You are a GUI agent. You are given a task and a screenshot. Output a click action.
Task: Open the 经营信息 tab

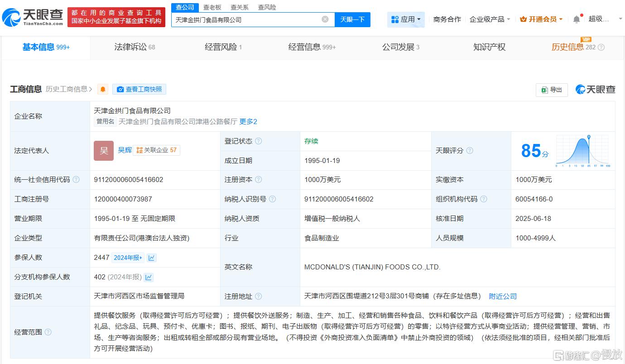click(x=312, y=47)
